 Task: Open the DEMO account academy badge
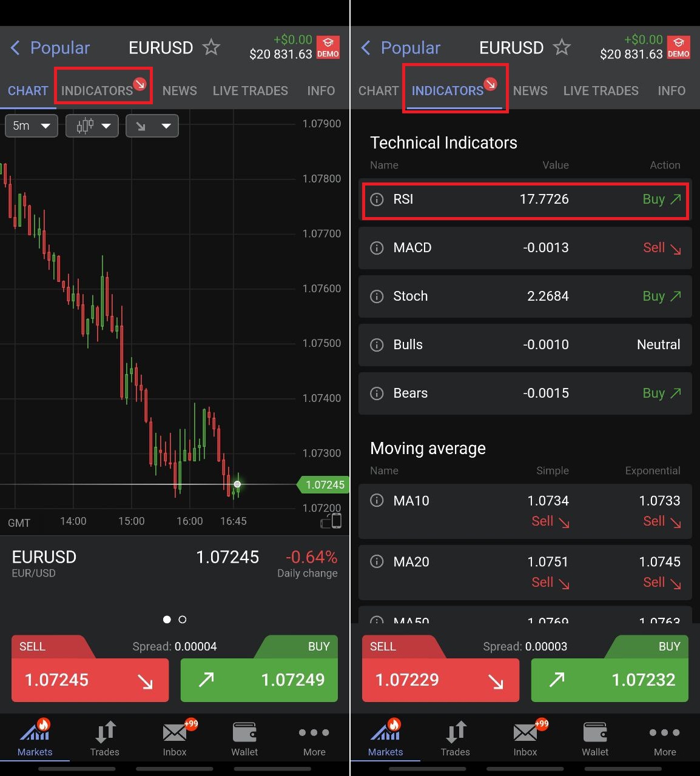328,47
